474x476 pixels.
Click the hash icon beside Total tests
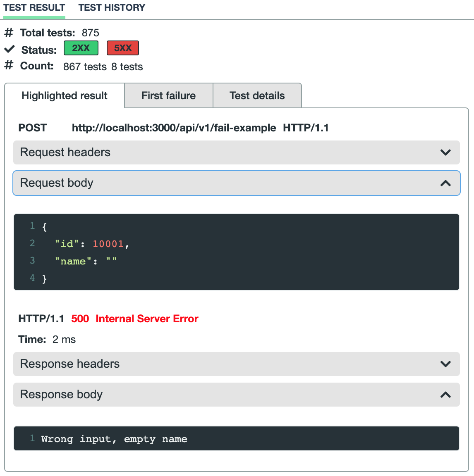[9, 33]
